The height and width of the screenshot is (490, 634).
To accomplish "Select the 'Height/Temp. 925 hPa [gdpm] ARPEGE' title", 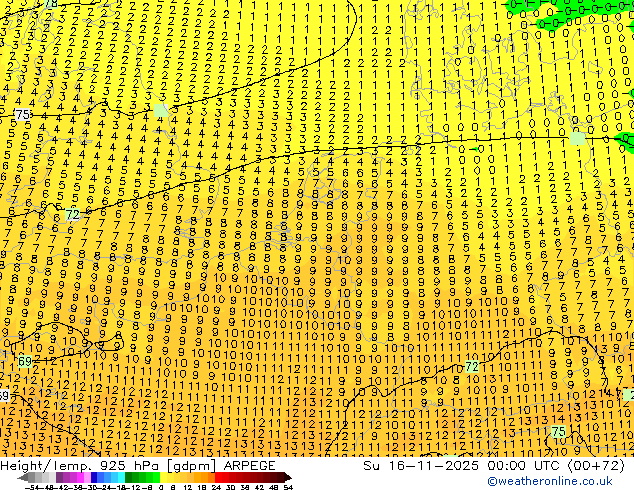I will point(138,466).
